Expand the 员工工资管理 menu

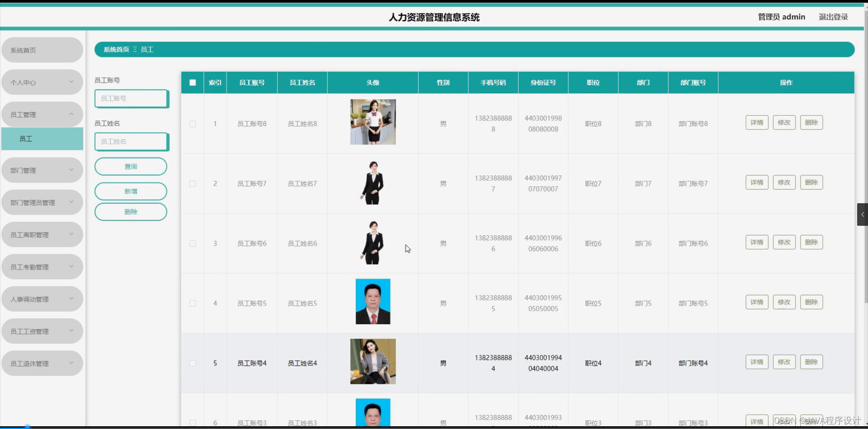tap(42, 331)
